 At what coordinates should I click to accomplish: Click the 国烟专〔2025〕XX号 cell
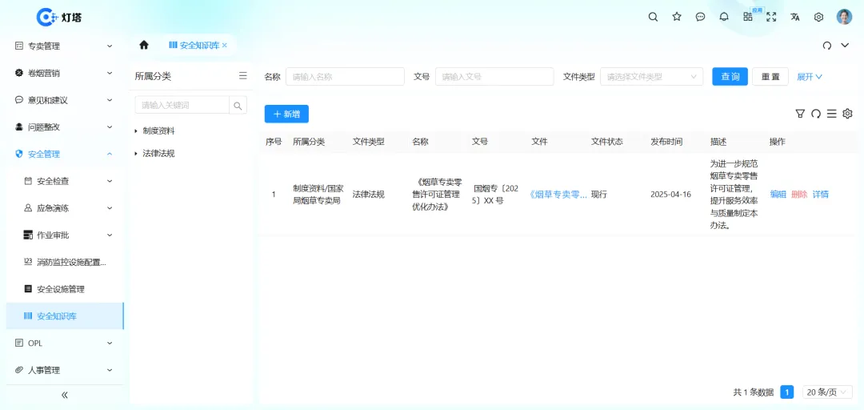(x=495, y=195)
